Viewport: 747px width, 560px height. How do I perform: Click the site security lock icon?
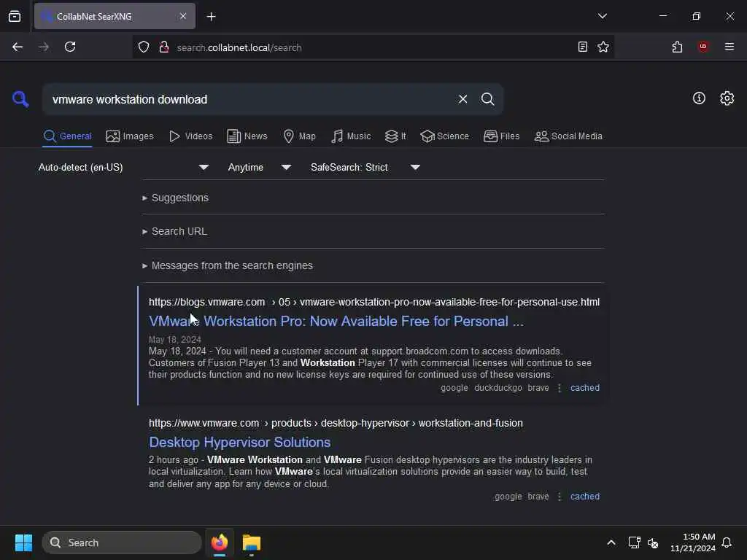(x=164, y=47)
